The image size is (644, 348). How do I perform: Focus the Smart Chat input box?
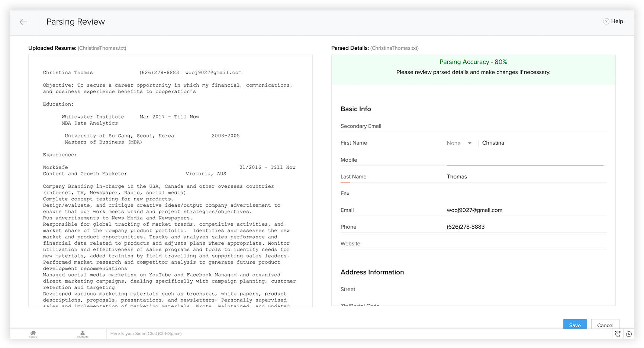[359, 334]
